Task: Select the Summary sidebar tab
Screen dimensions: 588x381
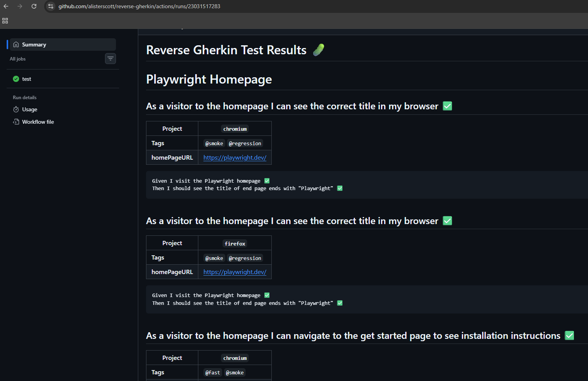Action: click(x=34, y=44)
